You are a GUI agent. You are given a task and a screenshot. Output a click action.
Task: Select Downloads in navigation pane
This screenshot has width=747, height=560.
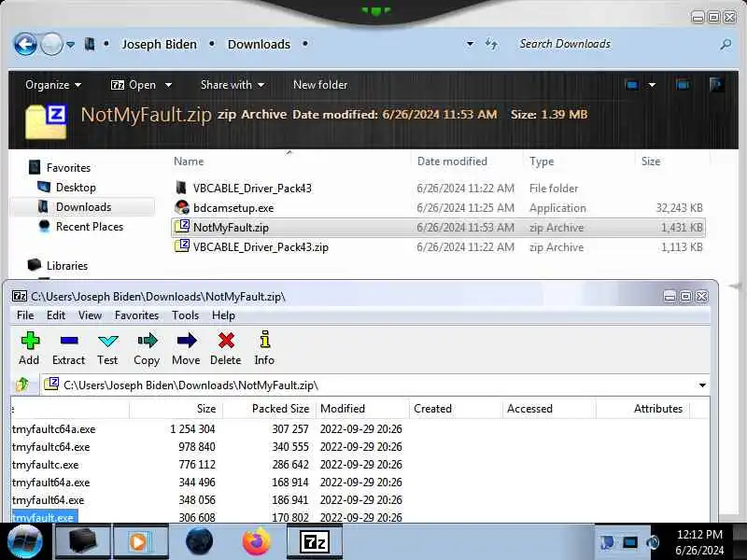pos(83,207)
